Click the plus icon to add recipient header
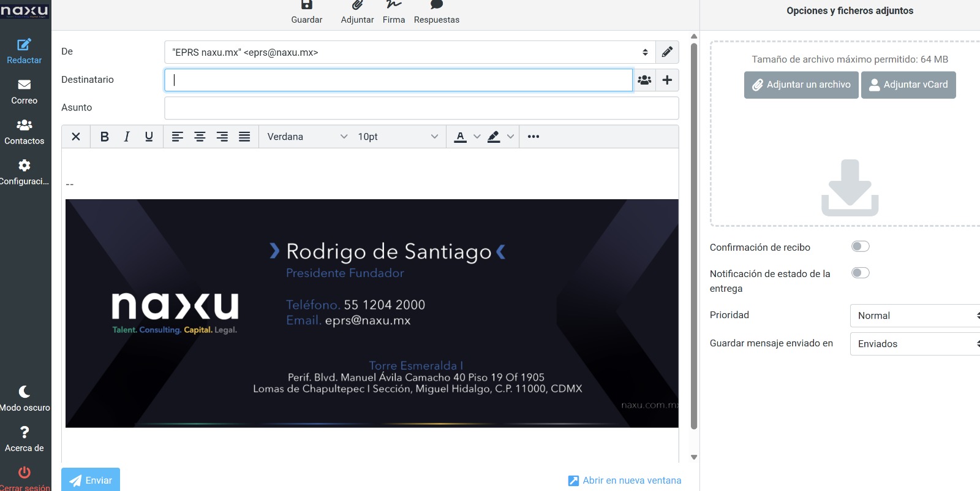 (667, 80)
